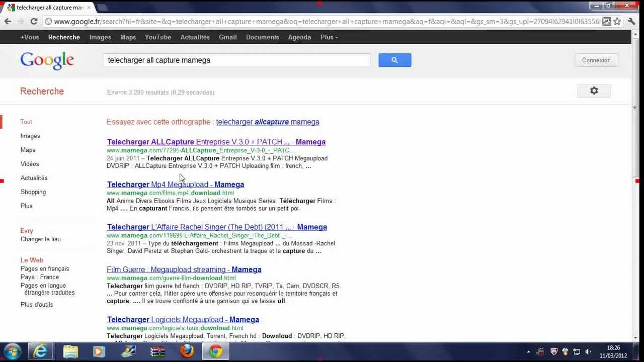This screenshot has height=362, width=644.
Task: Open result 'Film Guerre : Megaupload streaming'
Action: pos(184,269)
